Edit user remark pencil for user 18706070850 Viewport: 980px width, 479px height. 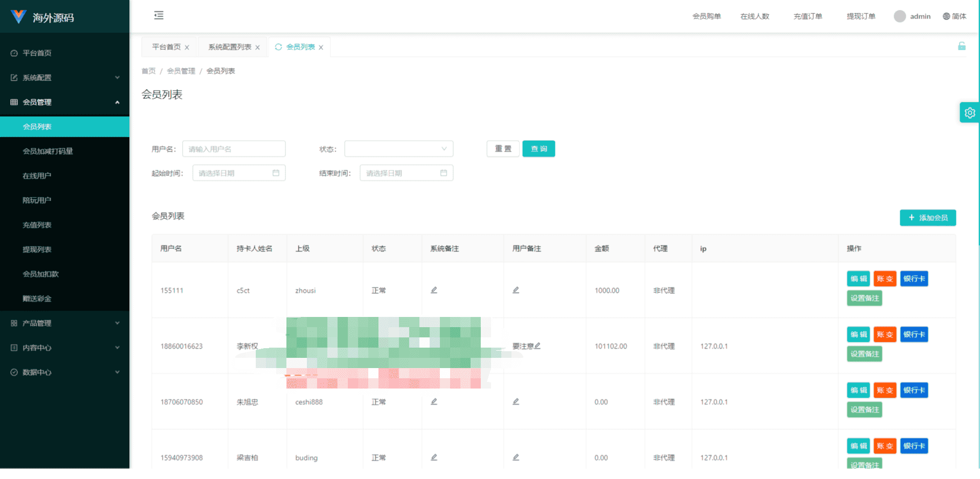tap(516, 402)
